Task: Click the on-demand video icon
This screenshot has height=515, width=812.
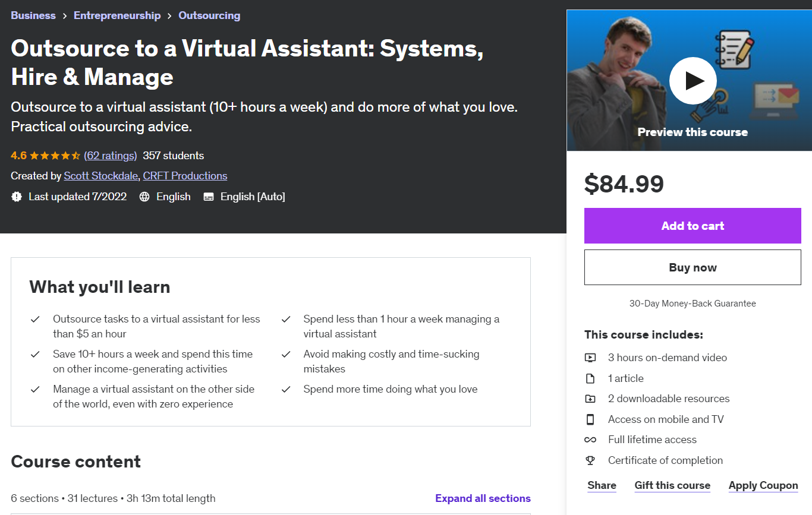Action: (590, 358)
